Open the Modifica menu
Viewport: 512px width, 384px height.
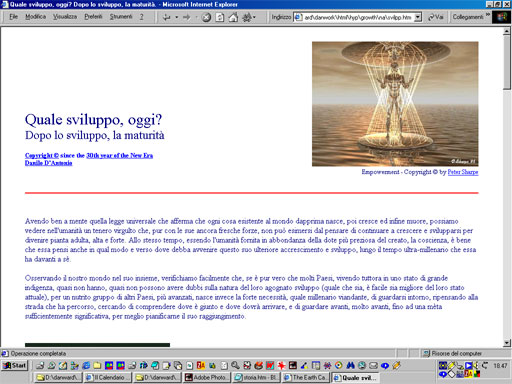[x=35, y=17]
